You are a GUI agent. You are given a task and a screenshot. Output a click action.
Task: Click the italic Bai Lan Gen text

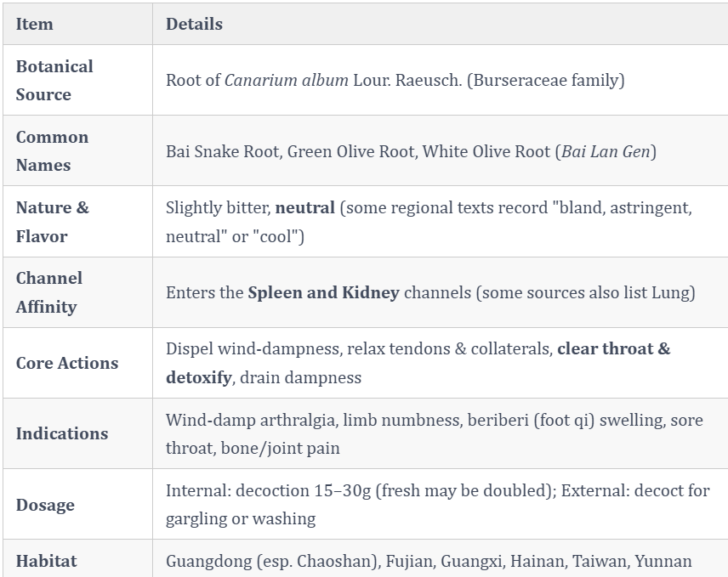point(606,151)
